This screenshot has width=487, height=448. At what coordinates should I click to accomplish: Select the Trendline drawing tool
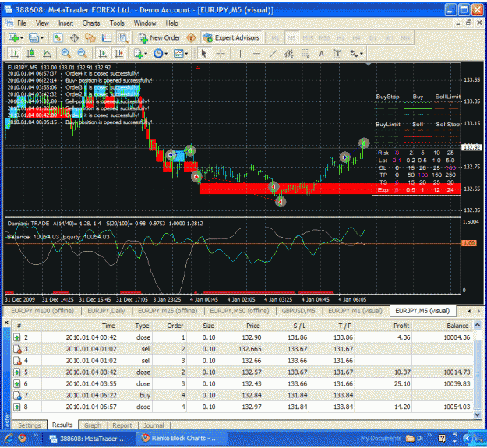coord(273,54)
